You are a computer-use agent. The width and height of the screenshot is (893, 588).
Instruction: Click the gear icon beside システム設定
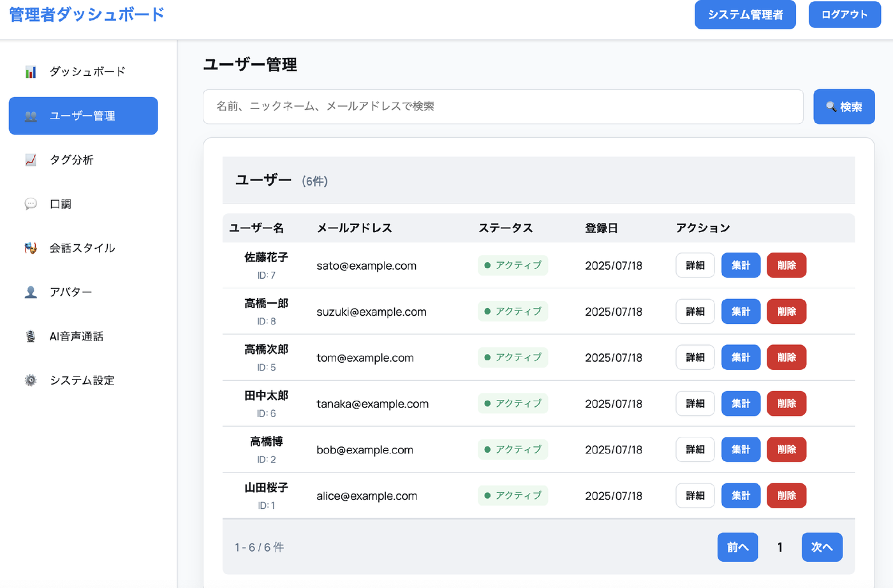31,380
